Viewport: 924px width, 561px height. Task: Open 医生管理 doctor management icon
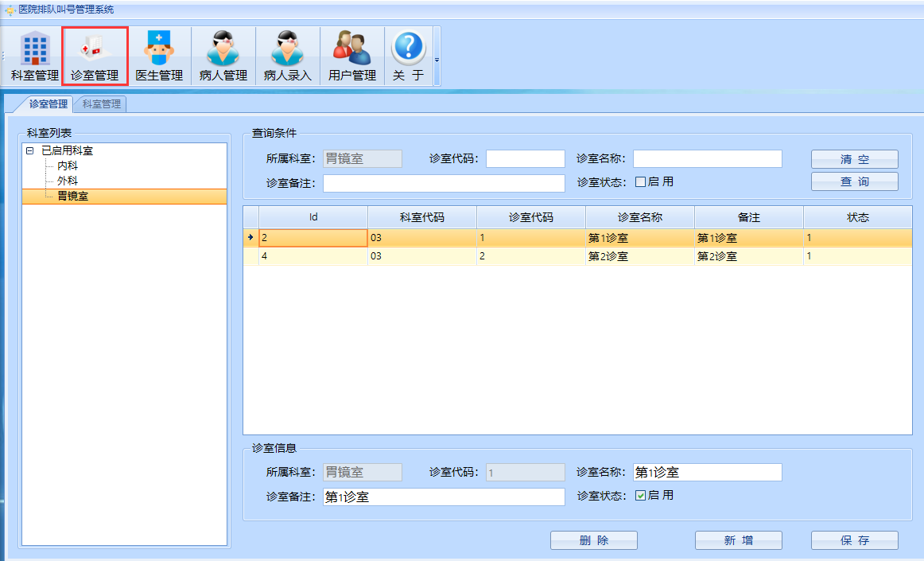(159, 56)
